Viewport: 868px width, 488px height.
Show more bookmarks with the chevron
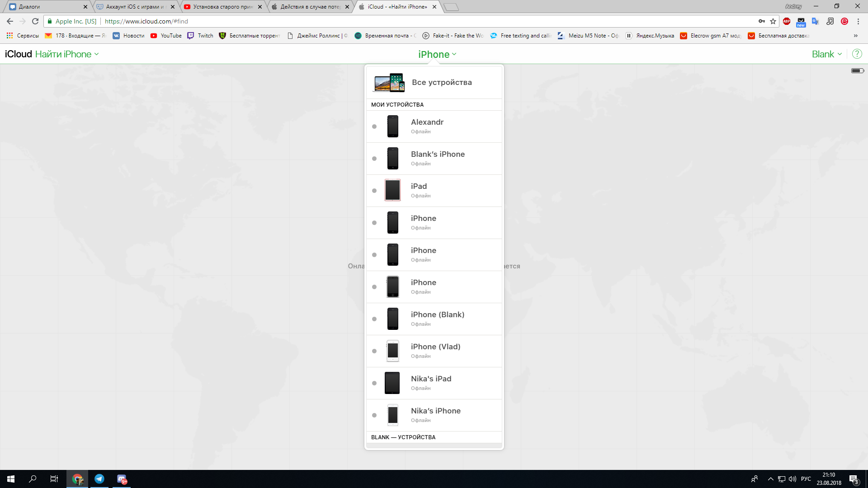(855, 36)
